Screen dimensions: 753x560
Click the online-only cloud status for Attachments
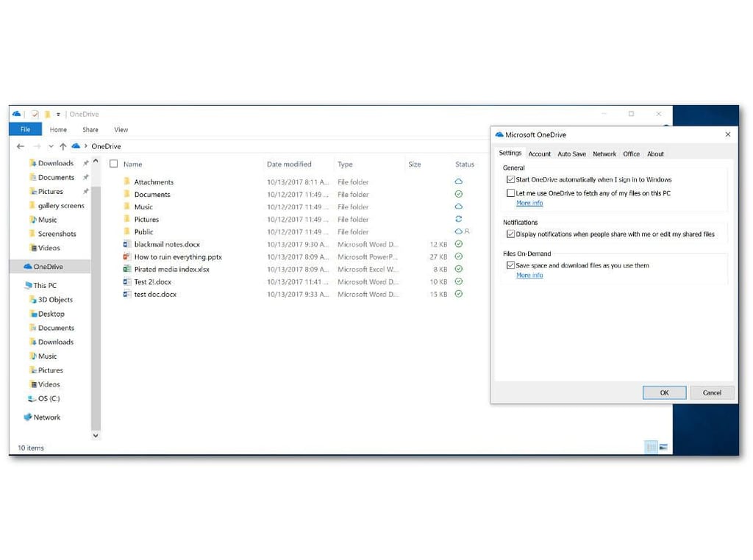459,182
